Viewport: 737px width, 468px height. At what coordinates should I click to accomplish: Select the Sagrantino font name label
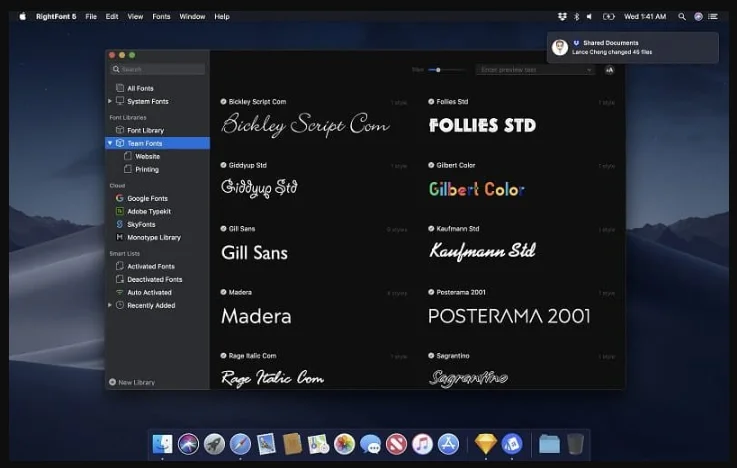click(x=453, y=356)
